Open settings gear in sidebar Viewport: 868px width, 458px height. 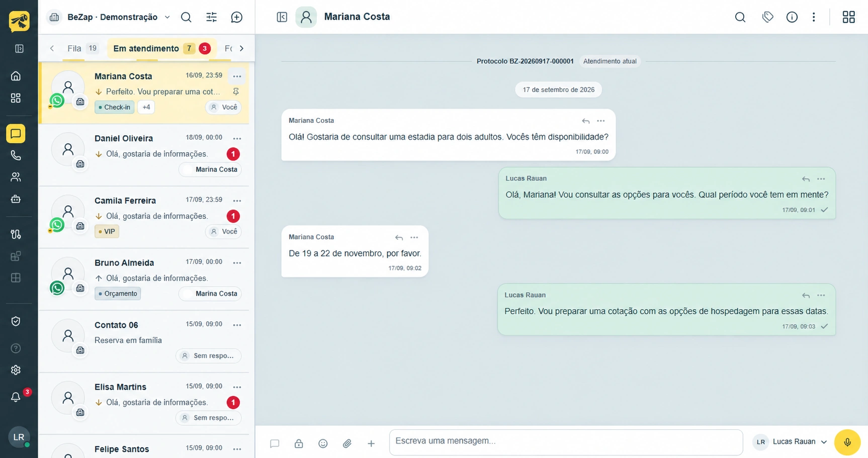(x=16, y=370)
